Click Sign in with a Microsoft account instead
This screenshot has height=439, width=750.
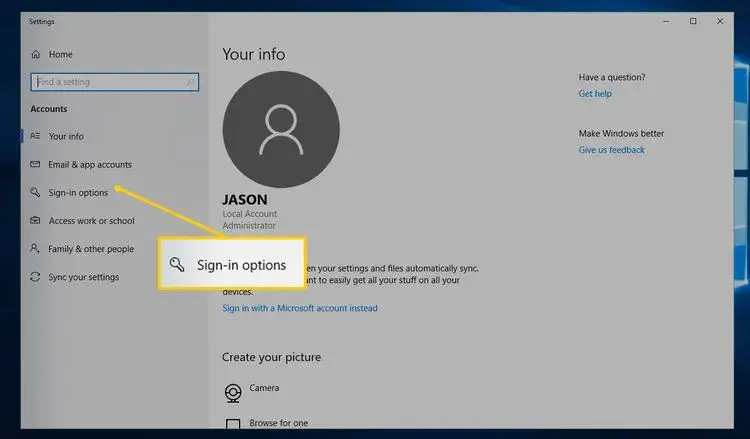pos(300,308)
